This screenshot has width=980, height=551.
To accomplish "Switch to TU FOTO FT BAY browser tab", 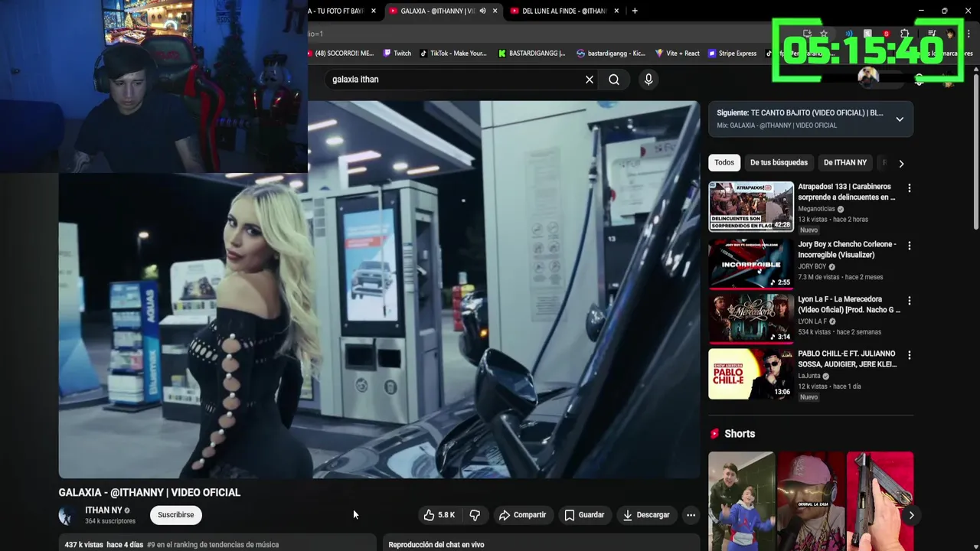I will click(335, 11).
